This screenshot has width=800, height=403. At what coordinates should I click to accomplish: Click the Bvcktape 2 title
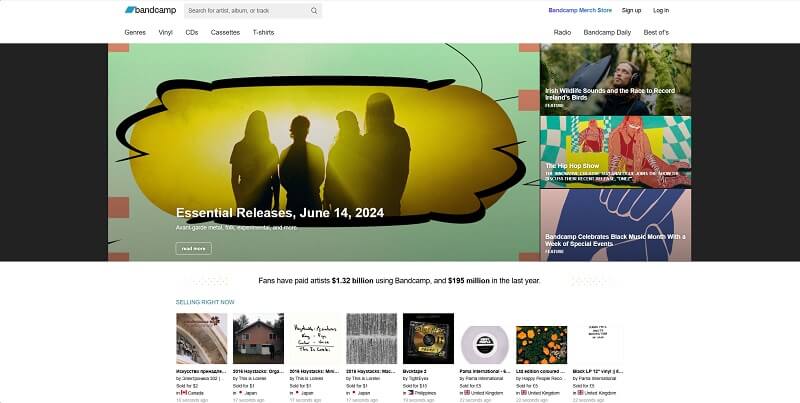point(414,371)
